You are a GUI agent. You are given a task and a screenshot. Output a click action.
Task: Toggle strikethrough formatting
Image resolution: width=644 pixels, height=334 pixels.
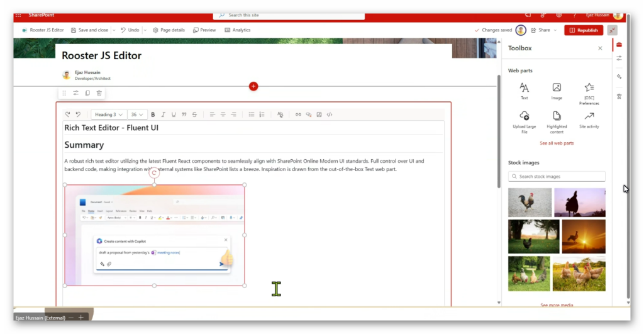click(x=195, y=114)
